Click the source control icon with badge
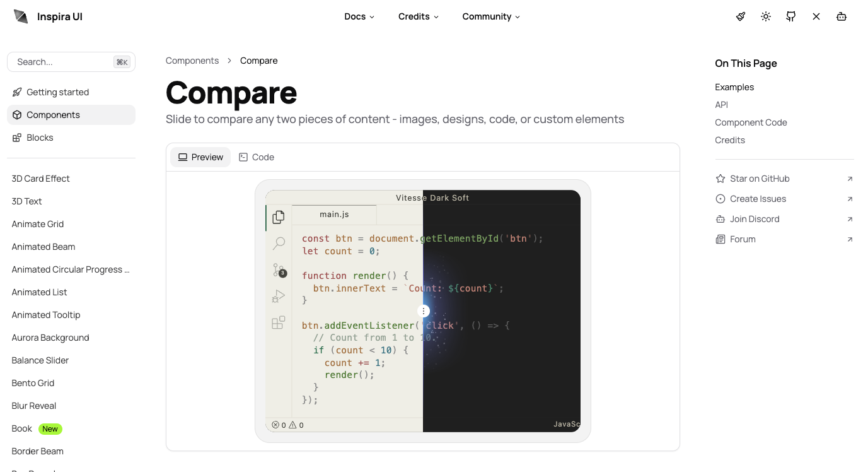Viewport: 868px width, 472px height. point(279,270)
